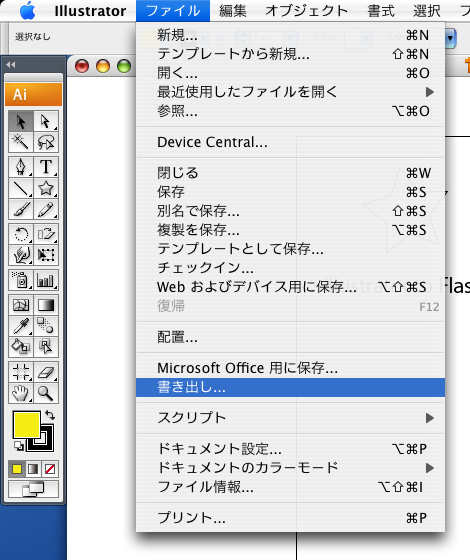Select the Column Graph tool

pos(46,280)
